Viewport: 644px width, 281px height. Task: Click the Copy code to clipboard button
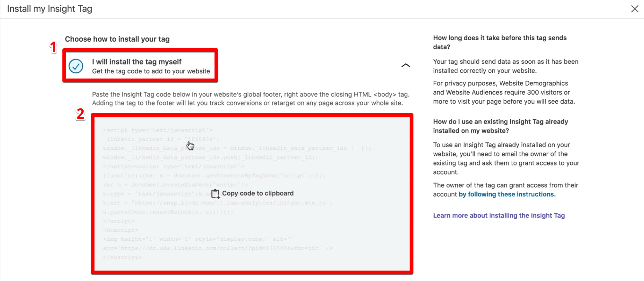(253, 193)
